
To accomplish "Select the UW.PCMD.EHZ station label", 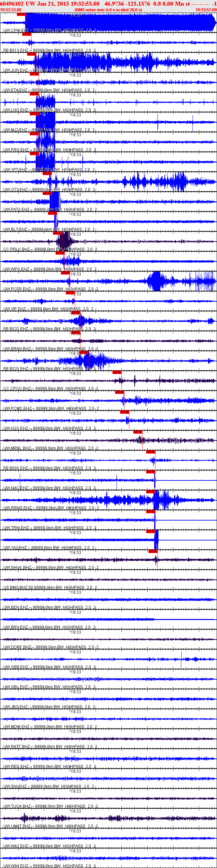I will point(18,408).
